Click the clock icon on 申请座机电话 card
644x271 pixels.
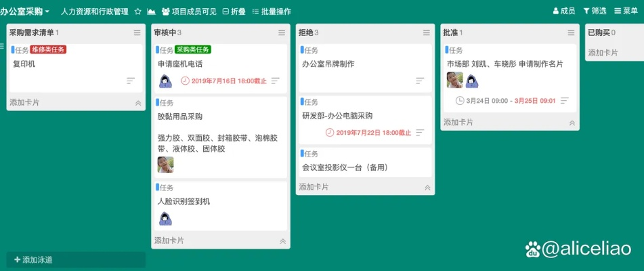pos(186,81)
